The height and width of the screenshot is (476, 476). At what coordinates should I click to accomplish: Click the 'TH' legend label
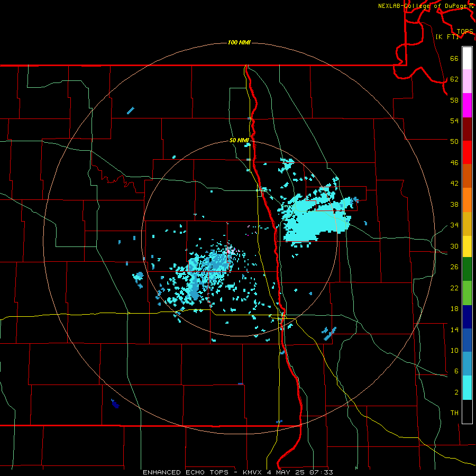[x=454, y=413]
